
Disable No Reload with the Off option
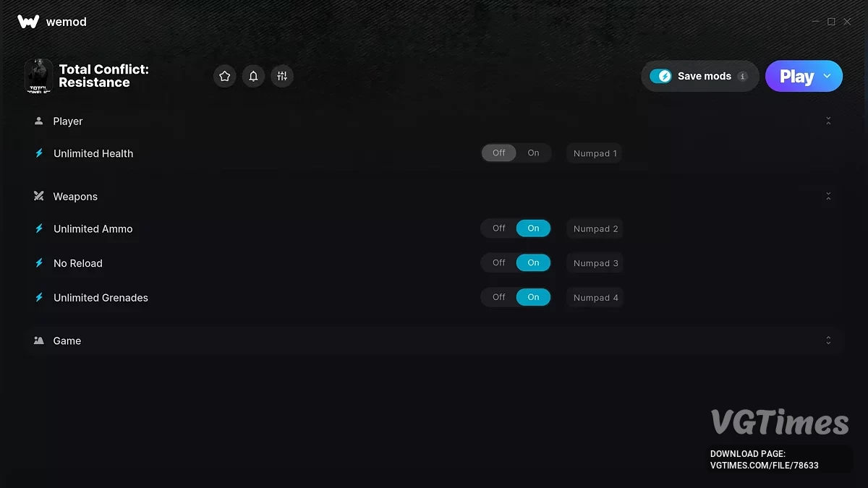[x=499, y=262]
